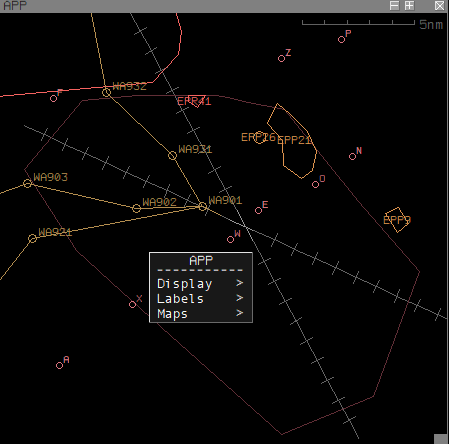Screen dimensions: 449x444
Task: Select waypoint WA932 circle
Action: point(106,93)
